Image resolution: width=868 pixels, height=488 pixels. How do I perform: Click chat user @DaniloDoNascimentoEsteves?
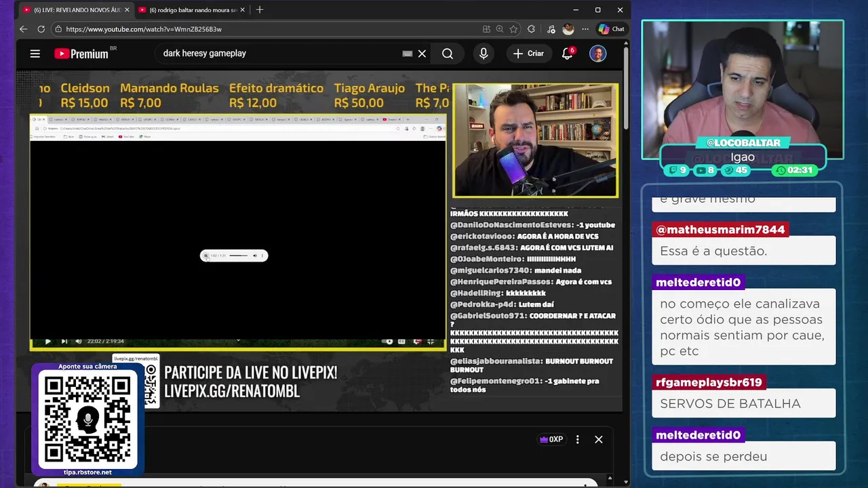(x=511, y=225)
